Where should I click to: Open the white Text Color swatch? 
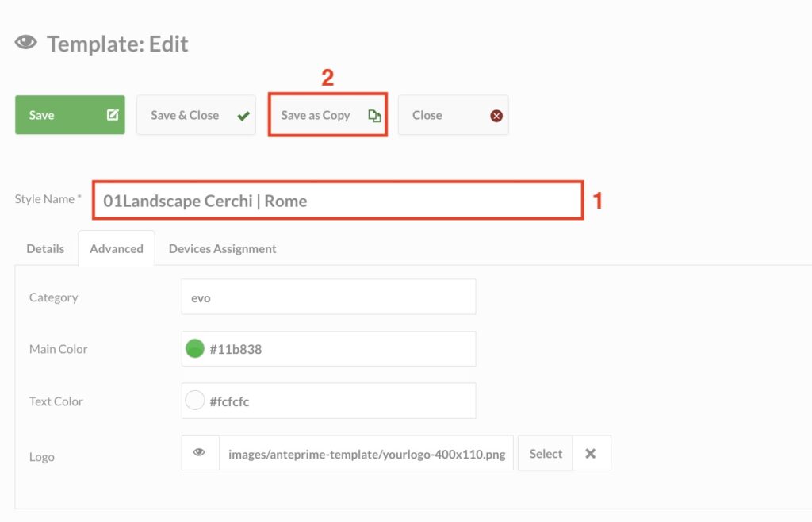pyautogui.click(x=195, y=401)
